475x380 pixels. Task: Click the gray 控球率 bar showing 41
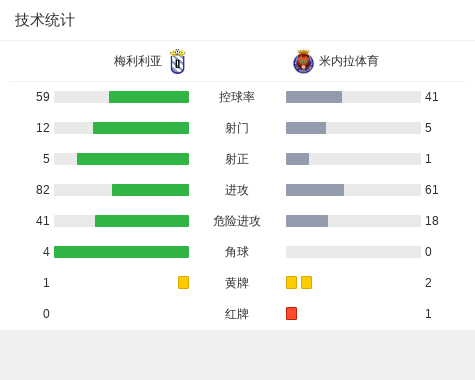pos(314,97)
